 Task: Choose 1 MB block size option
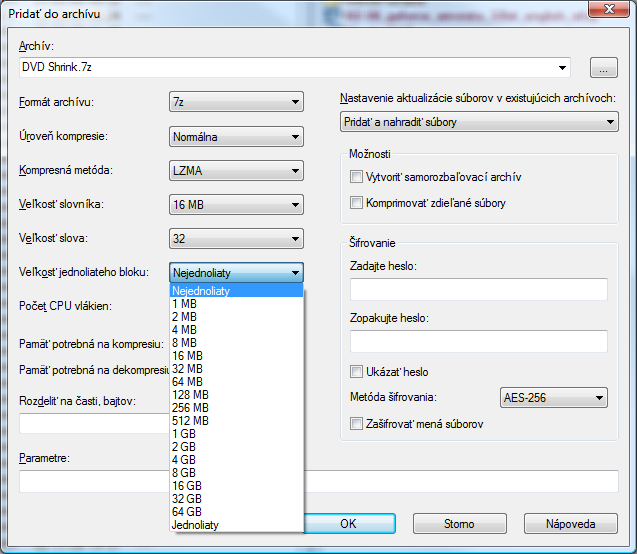(236, 304)
